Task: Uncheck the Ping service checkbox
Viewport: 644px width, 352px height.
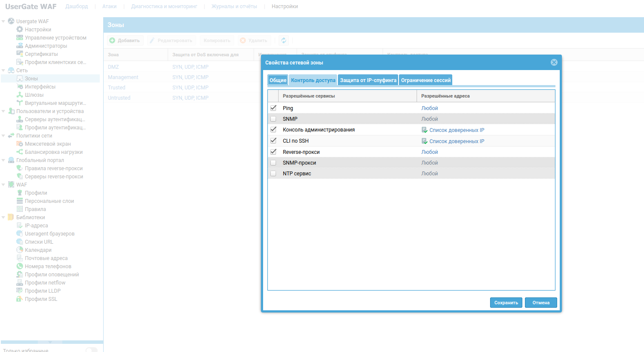Action: 273,108
